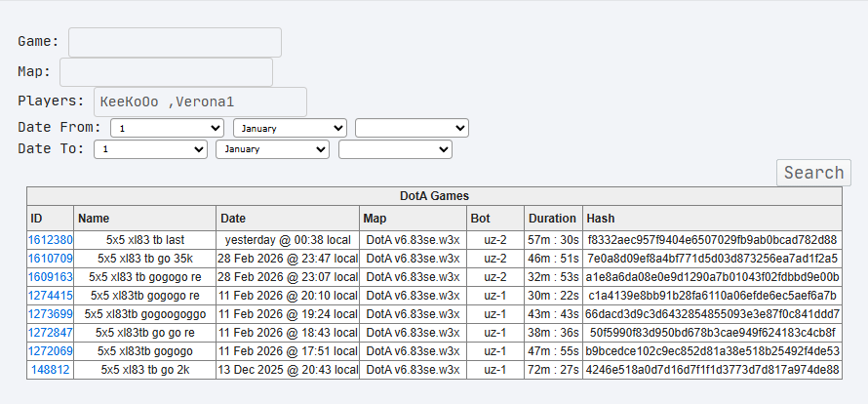This screenshot has height=404, width=868.
Task: Open game ID 1274415 link
Action: [52, 296]
